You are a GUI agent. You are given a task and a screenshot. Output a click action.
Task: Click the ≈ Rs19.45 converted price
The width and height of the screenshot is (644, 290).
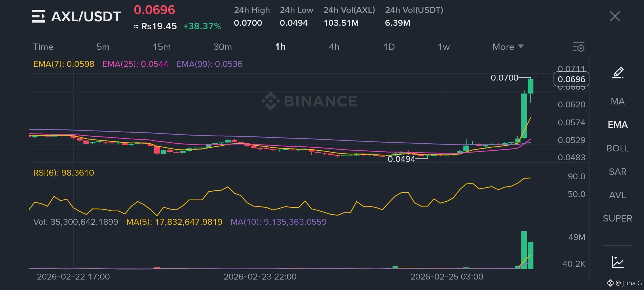(155, 26)
